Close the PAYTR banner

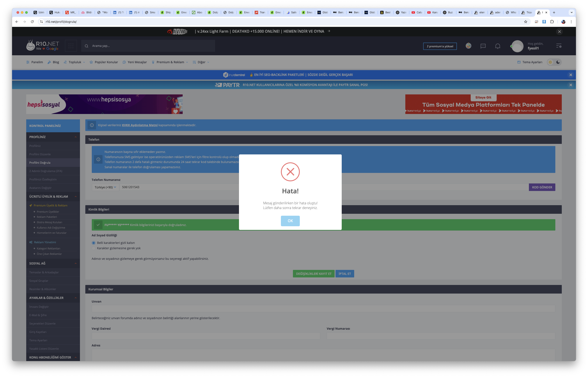(x=571, y=85)
